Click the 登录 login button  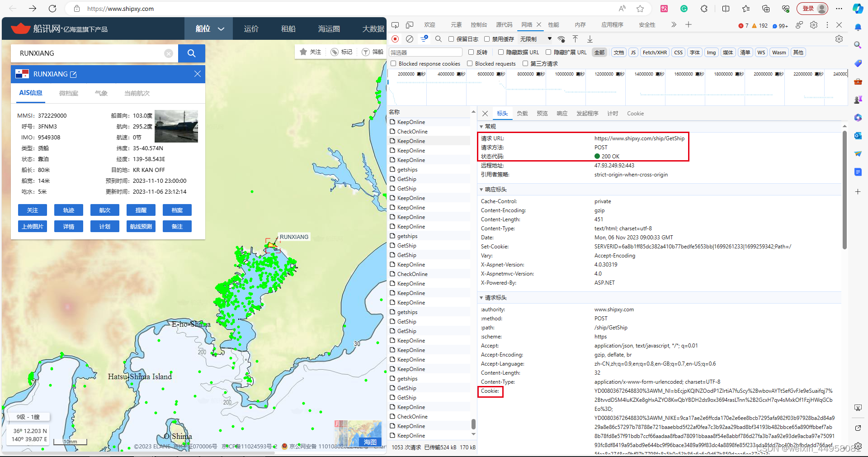[812, 9]
